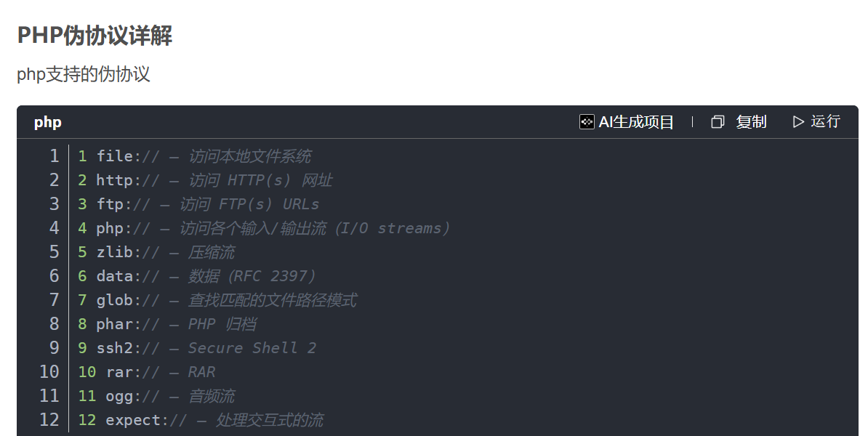This screenshot has height=436, width=868.
Task: Click the expect:// code line
Action: click(x=214, y=420)
